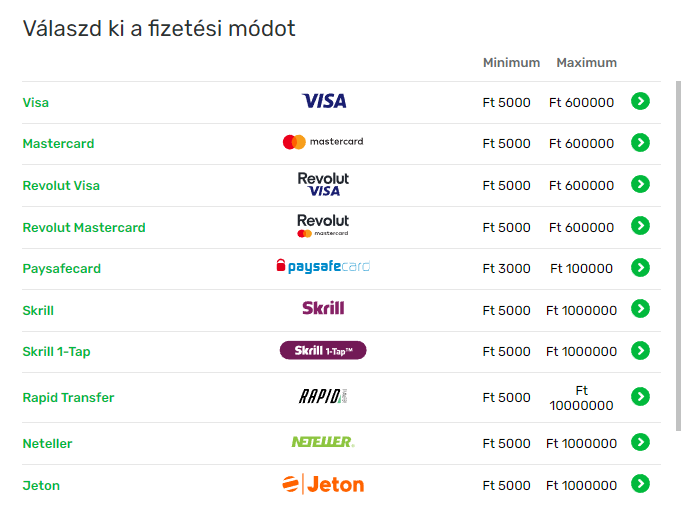
Task: Open the Revolut Mastercard link
Action: (x=84, y=228)
